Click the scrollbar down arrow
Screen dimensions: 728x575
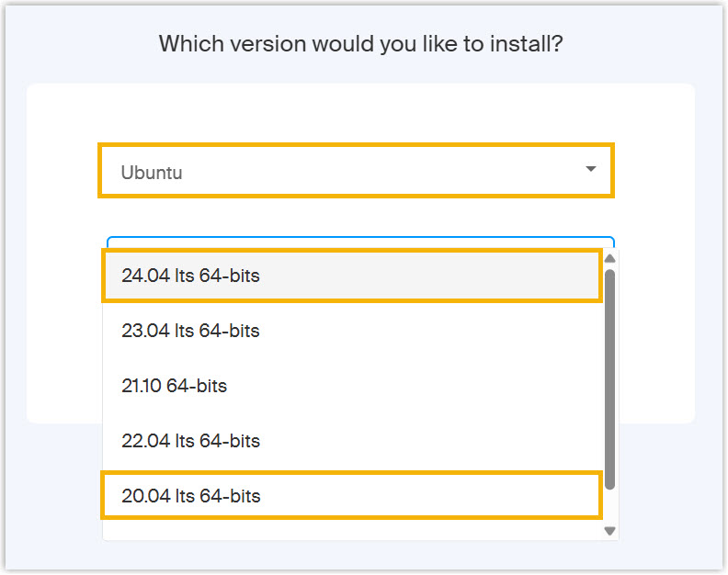(609, 530)
